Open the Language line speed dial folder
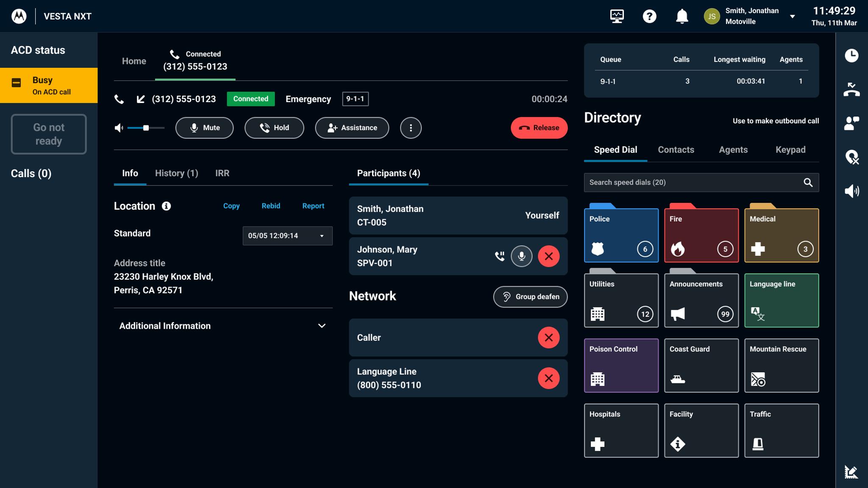This screenshot has height=488, width=868. [x=781, y=300]
